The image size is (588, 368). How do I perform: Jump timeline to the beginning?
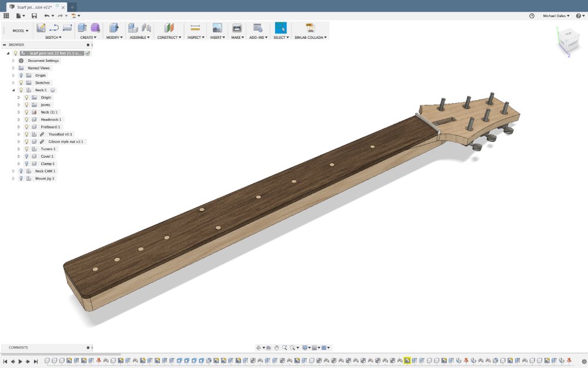5,362
